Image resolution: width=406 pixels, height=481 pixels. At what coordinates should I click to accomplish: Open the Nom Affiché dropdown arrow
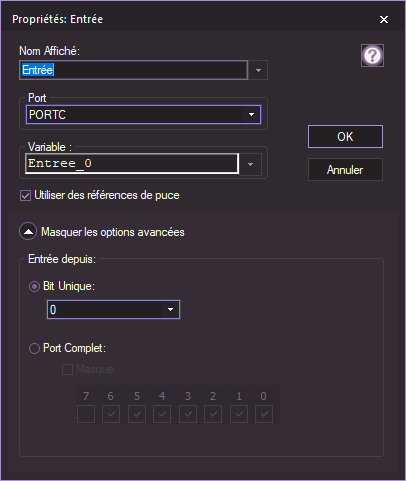coord(258,70)
